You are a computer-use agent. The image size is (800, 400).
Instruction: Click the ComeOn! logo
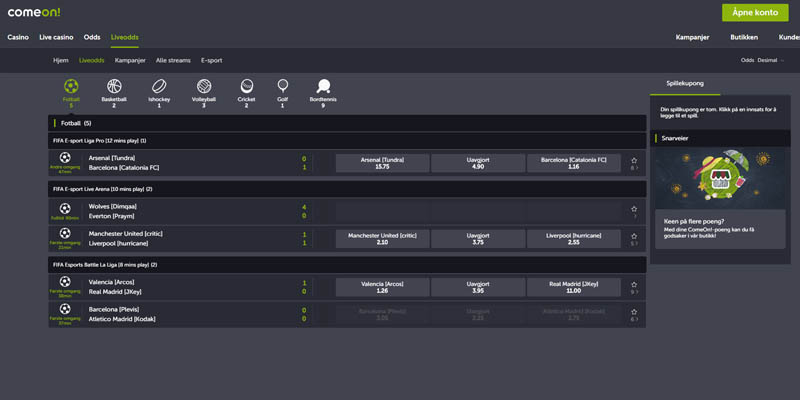[x=34, y=12]
